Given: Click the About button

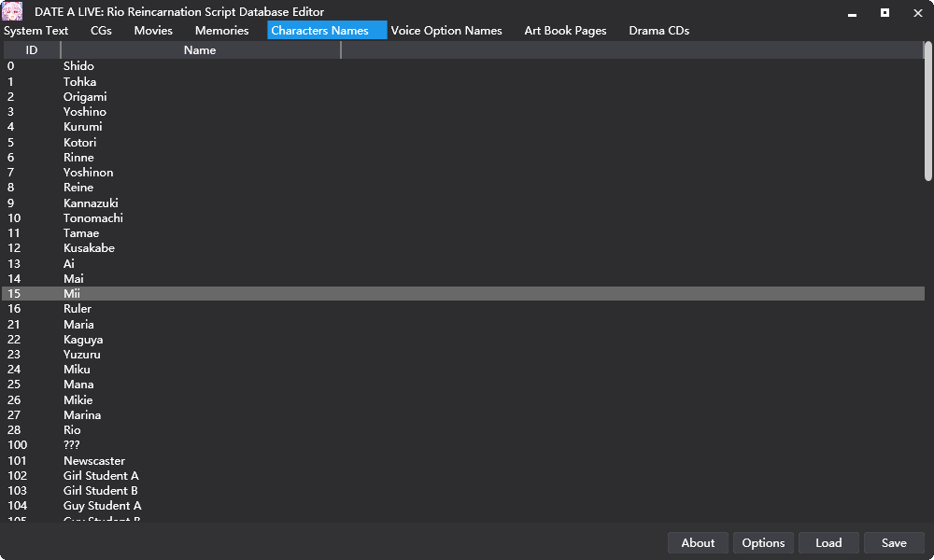Looking at the screenshot, I should (x=698, y=543).
